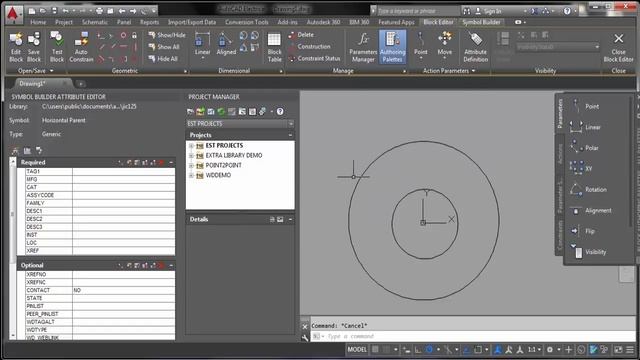Click Hide All constraints
640x360 pixels.
point(163,59)
